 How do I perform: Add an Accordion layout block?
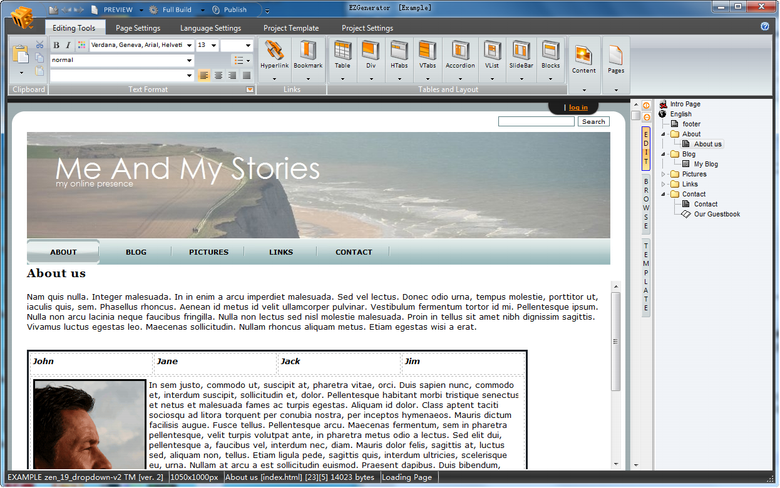click(460, 55)
